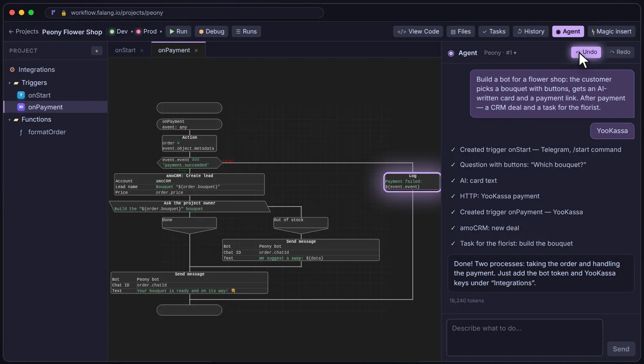Focus the 'Describe what to do...' input
The image size is (644, 364).
[x=525, y=337]
